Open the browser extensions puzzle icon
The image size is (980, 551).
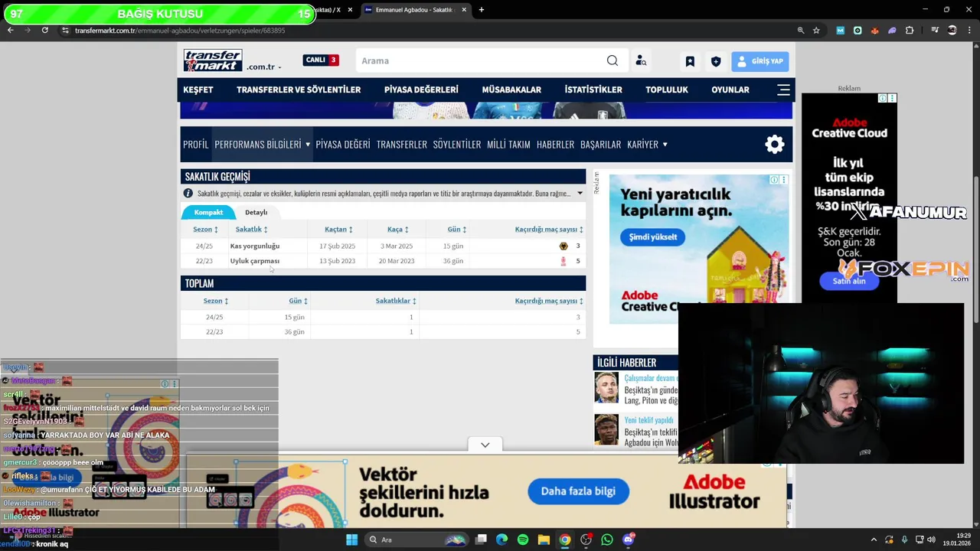click(x=910, y=30)
